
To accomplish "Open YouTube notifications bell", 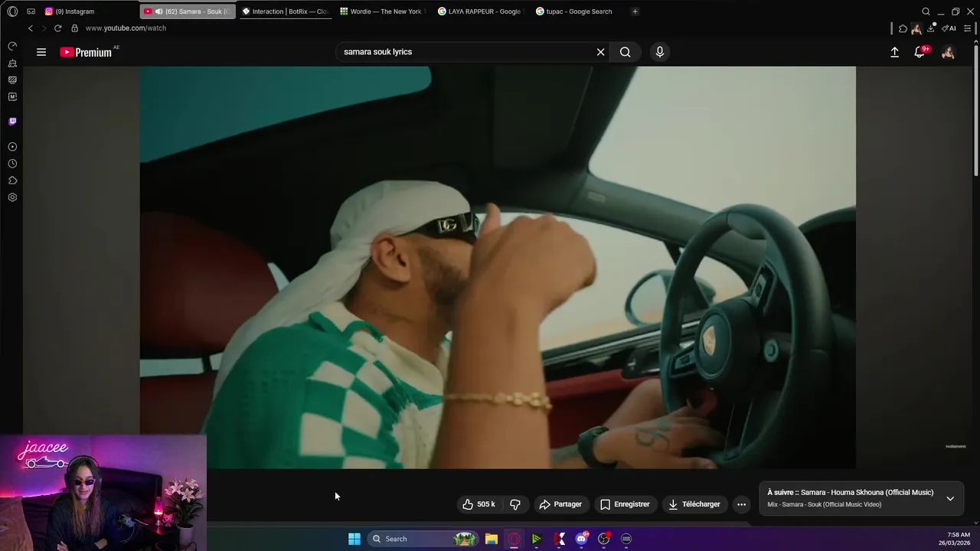I will (x=920, y=52).
